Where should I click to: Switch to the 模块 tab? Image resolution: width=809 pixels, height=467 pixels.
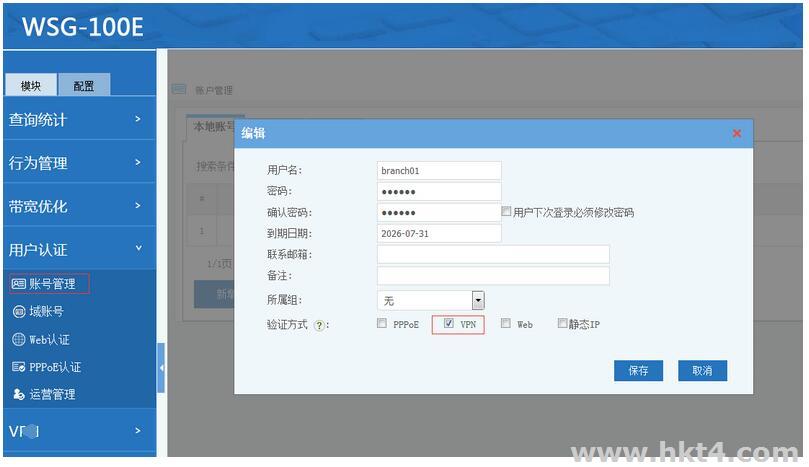click(31, 86)
